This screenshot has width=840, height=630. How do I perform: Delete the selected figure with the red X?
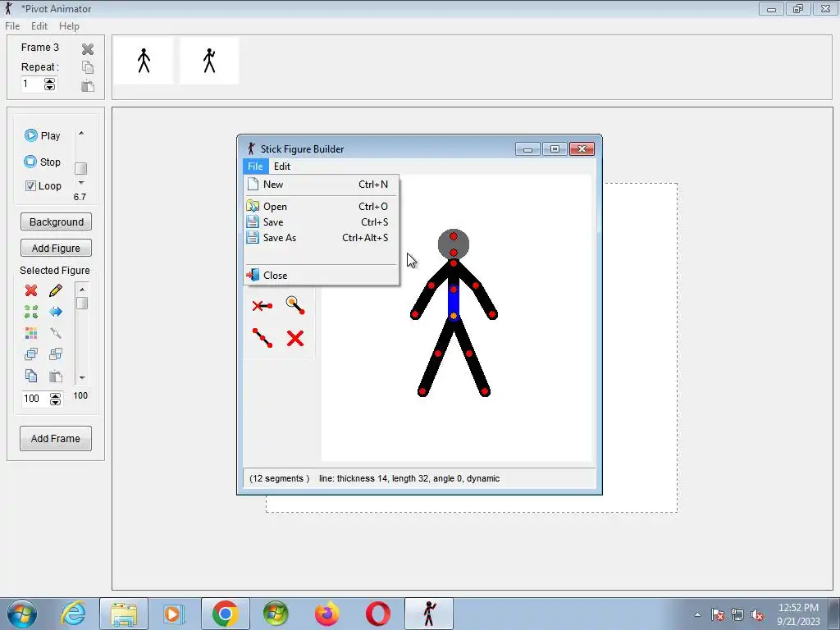[31, 290]
